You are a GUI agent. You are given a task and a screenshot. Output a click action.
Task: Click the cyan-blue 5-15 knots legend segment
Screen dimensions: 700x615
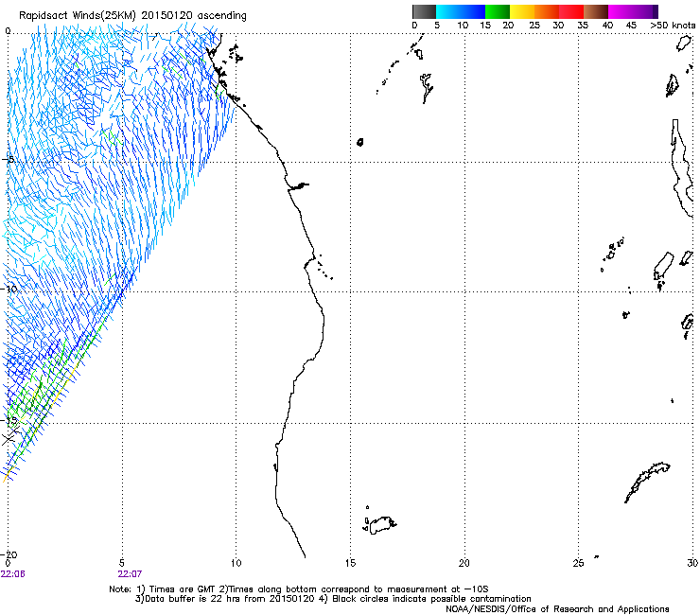click(x=461, y=11)
